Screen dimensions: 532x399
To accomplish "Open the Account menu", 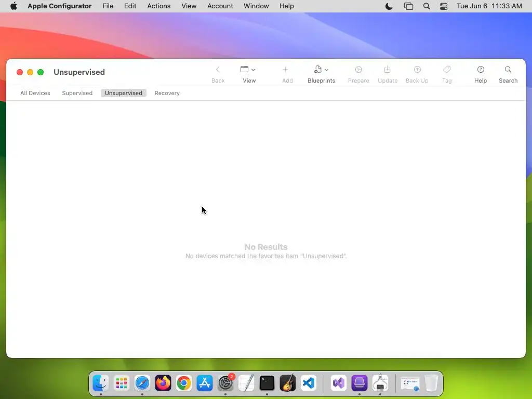I will [220, 6].
